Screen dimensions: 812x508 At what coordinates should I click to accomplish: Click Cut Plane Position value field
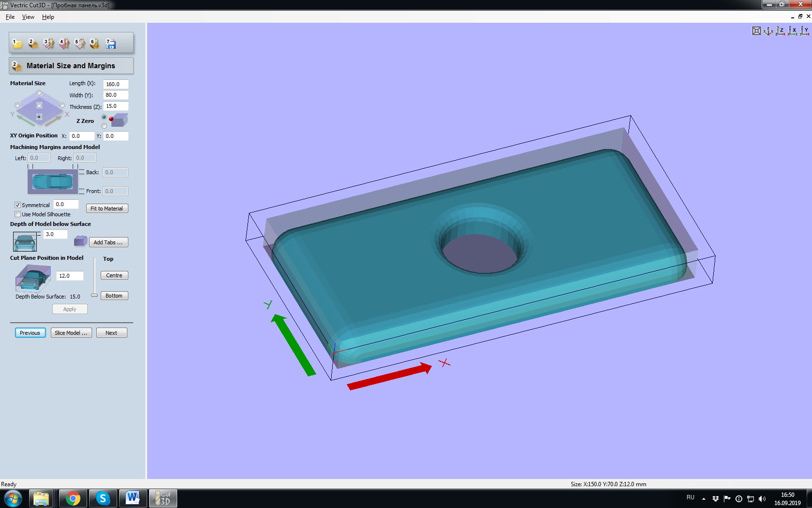pos(70,276)
